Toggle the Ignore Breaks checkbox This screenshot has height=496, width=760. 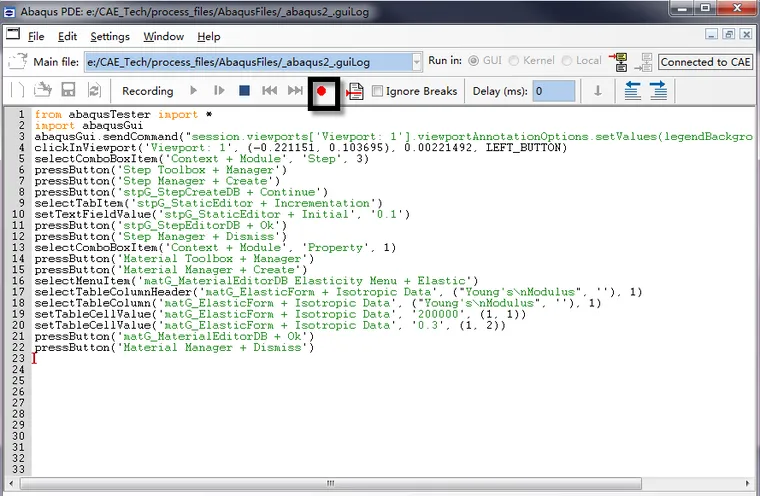pos(377,91)
